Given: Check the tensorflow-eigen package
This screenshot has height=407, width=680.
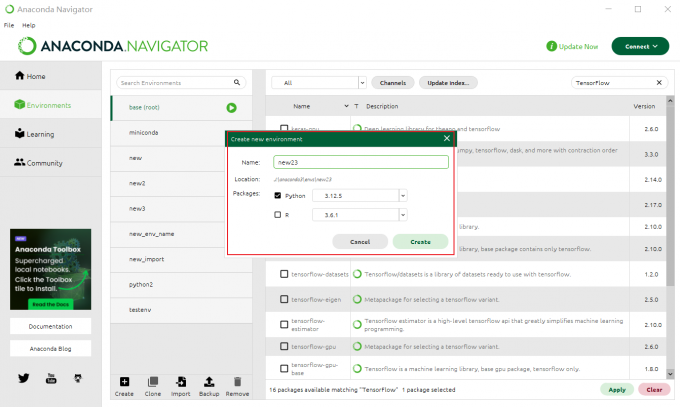Looking at the screenshot, I should click(284, 299).
